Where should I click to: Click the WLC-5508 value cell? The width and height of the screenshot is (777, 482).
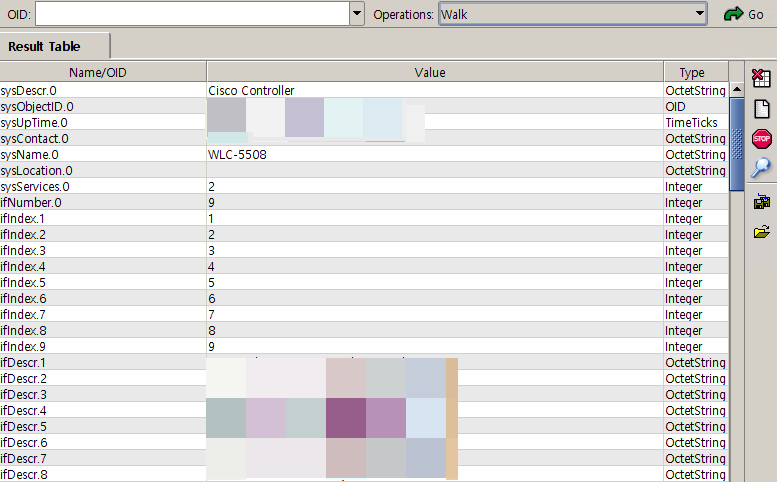[435, 155]
